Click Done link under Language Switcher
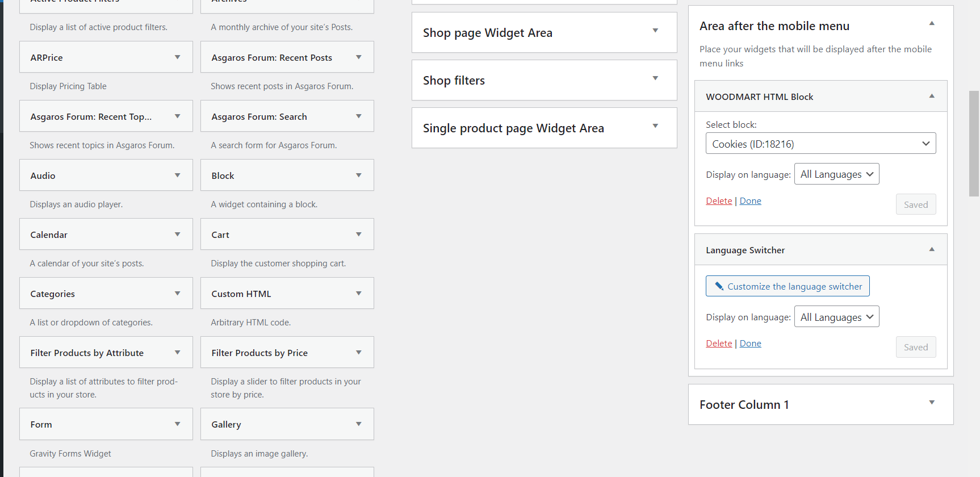980x477 pixels. pos(750,344)
